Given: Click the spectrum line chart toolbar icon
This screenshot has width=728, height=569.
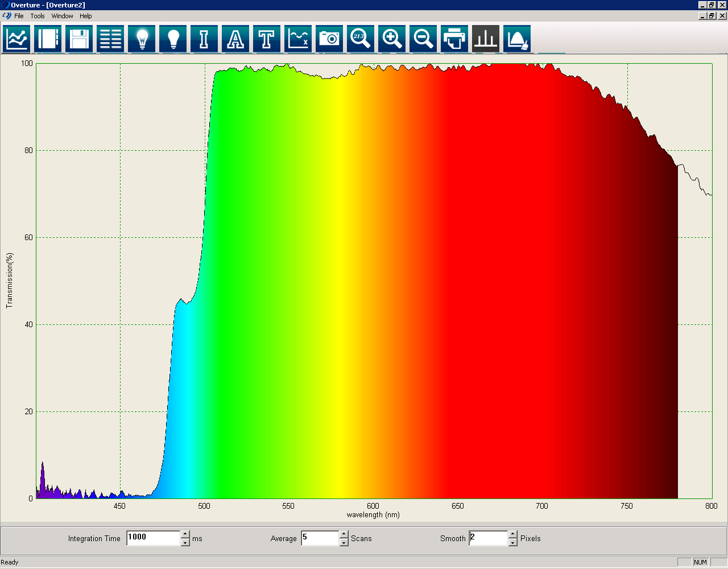Looking at the screenshot, I should tap(17, 39).
